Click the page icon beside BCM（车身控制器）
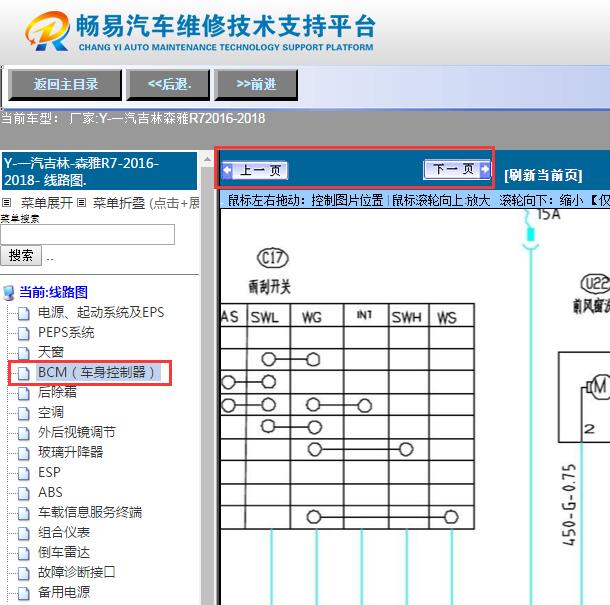610x605 pixels. [24, 373]
